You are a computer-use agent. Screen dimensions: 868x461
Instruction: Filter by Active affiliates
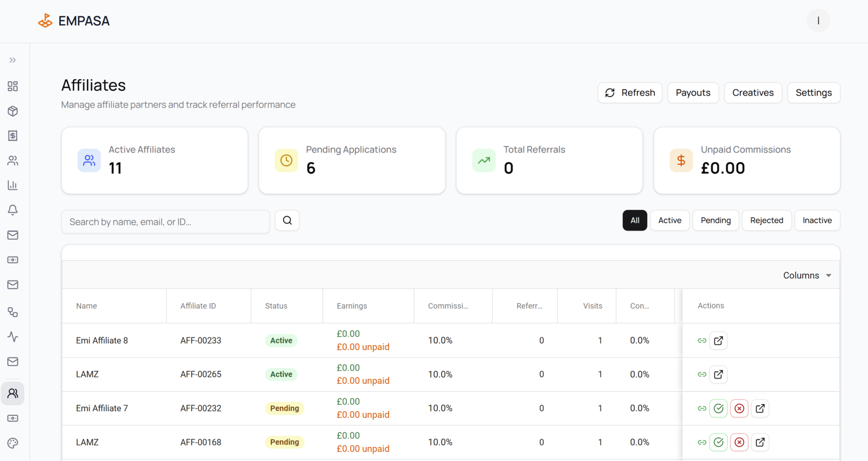click(669, 220)
